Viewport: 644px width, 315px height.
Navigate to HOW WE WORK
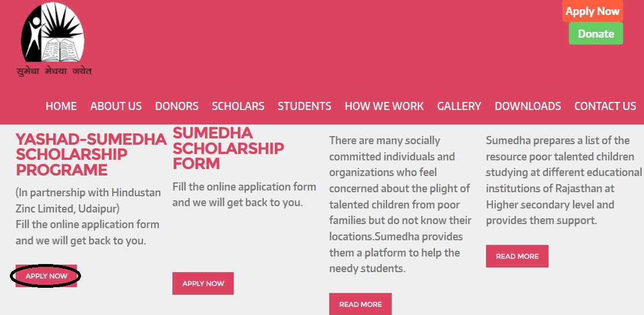(x=384, y=106)
